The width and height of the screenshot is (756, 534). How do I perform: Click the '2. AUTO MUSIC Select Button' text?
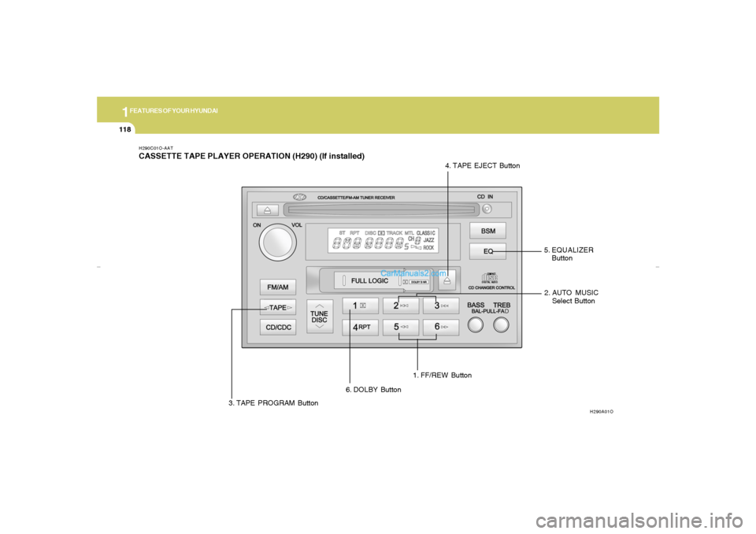pyautogui.click(x=571, y=297)
